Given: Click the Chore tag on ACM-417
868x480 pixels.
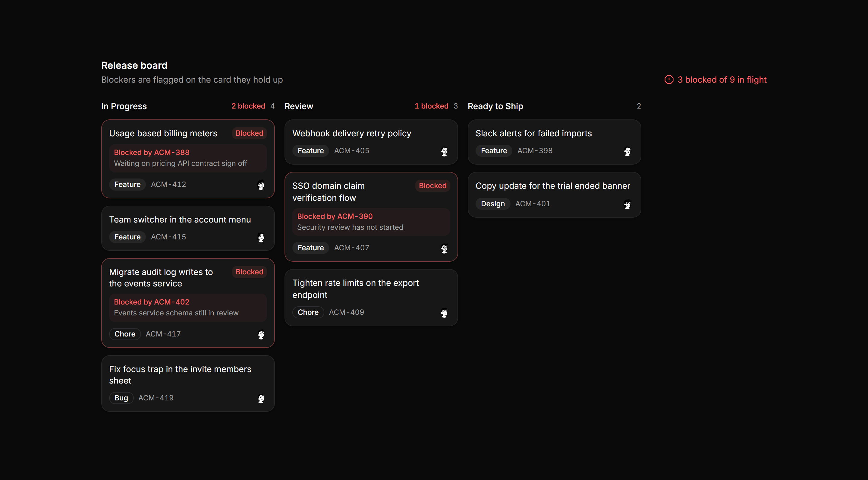Looking at the screenshot, I should point(125,334).
